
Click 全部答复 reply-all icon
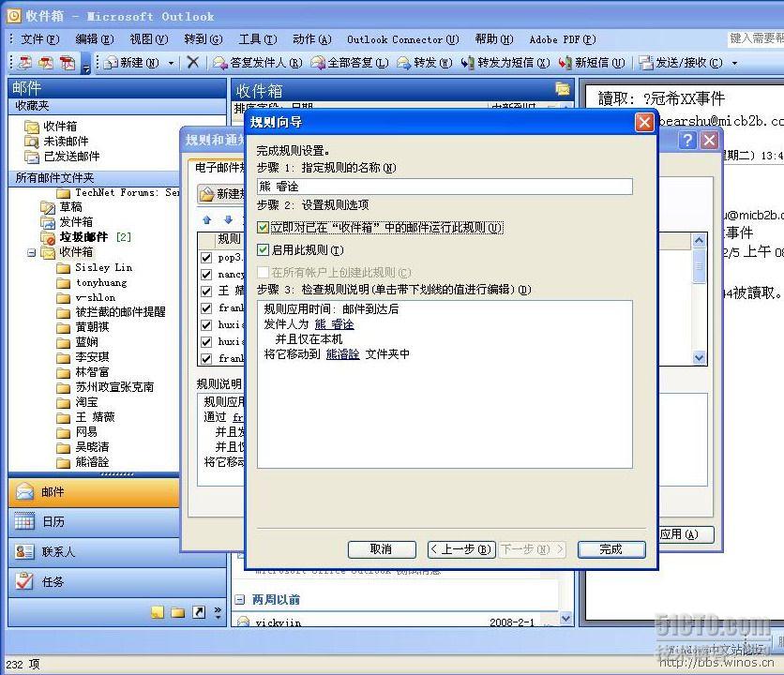click(318, 63)
